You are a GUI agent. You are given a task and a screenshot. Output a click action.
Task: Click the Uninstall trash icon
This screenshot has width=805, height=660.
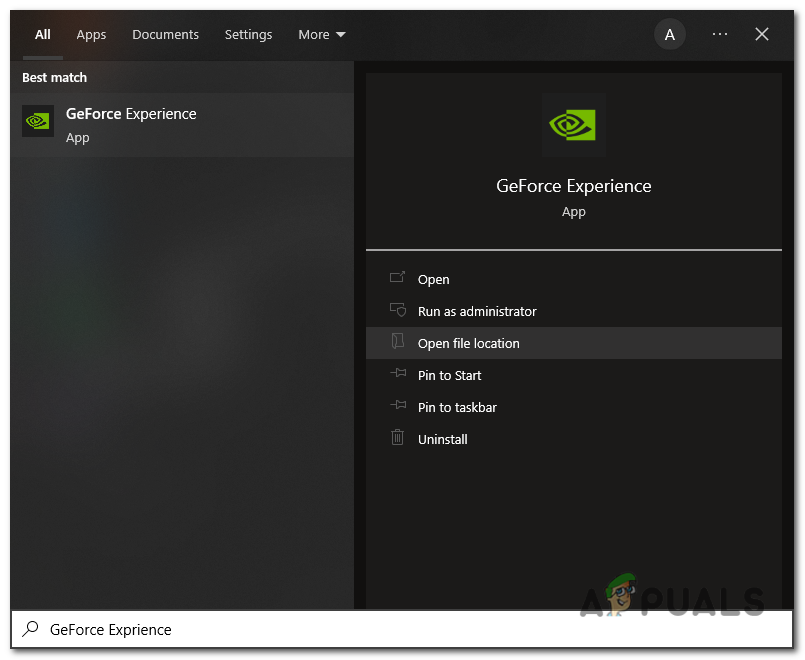pyautogui.click(x=398, y=439)
